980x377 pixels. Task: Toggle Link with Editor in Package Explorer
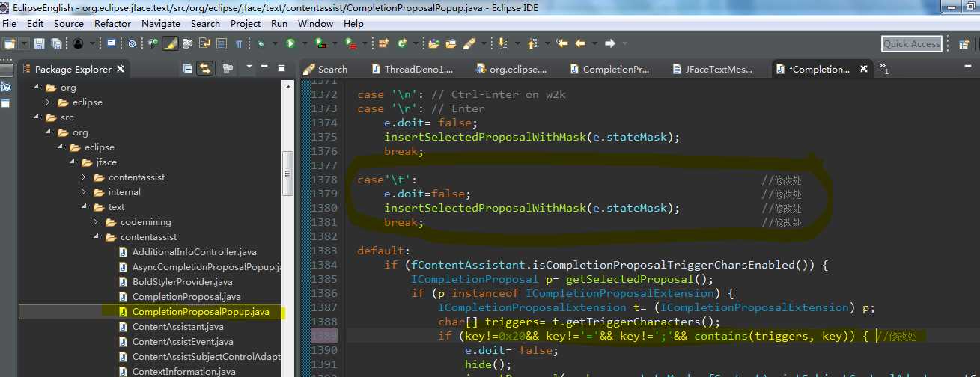coord(204,69)
